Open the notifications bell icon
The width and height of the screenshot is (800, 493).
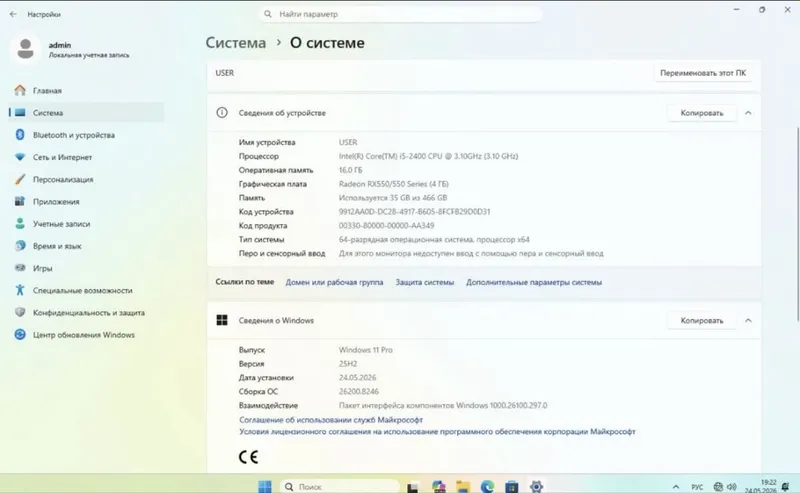click(785, 487)
